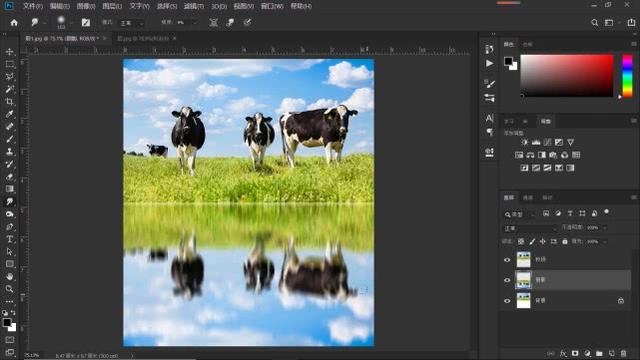Click the rainbow hue slider strip

pos(627,76)
